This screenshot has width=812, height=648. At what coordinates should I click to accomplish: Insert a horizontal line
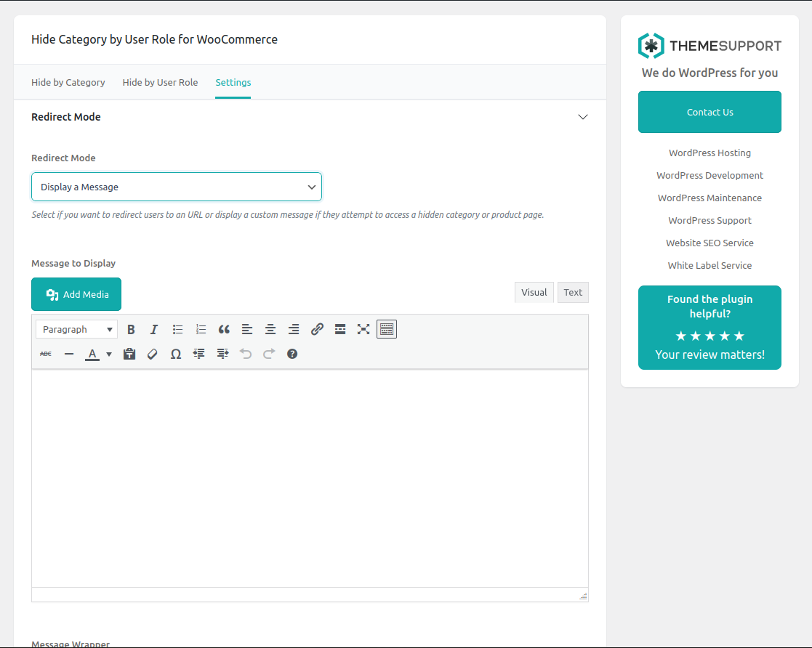click(x=69, y=354)
